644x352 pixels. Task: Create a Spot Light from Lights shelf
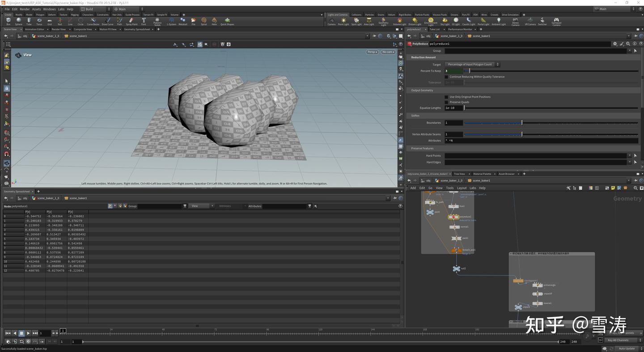pyautogui.click(x=356, y=21)
